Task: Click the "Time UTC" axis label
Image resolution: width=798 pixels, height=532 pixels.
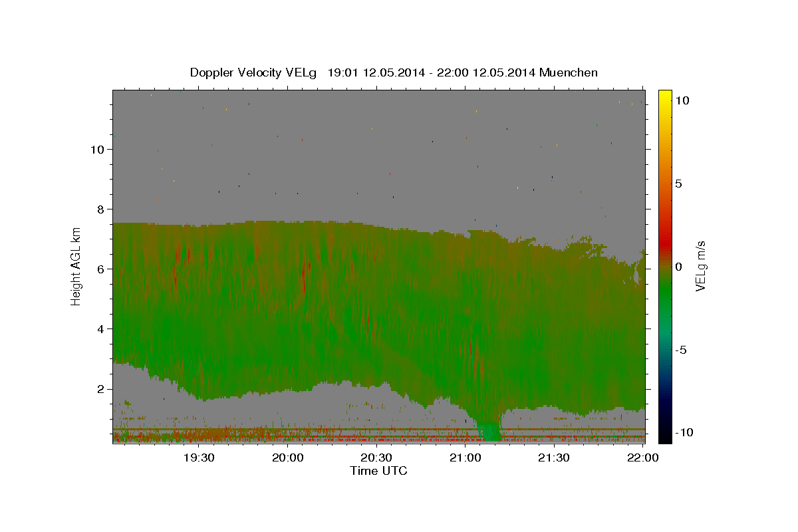Action: (378, 471)
